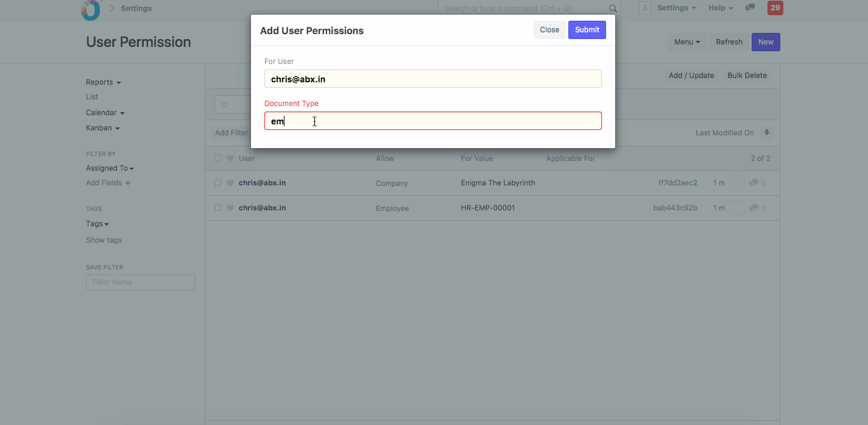Select the Employee row checkbox
The image size is (868, 425).
click(218, 208)
